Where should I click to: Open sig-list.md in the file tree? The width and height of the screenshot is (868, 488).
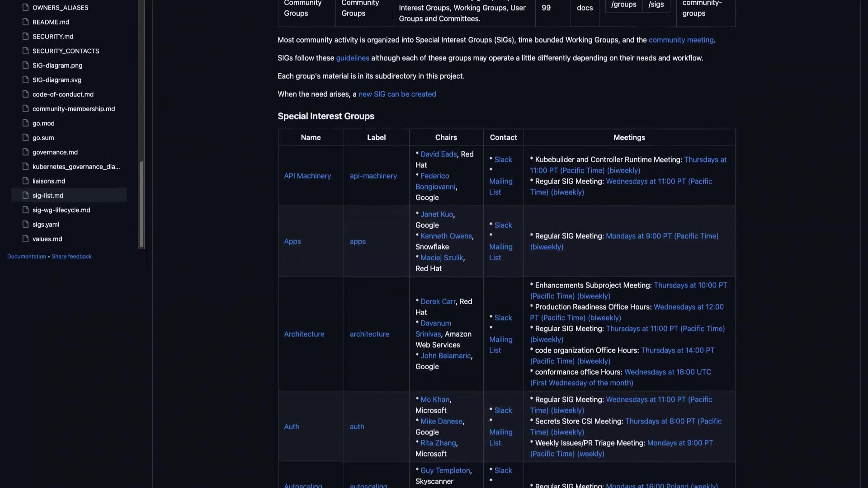48,195
